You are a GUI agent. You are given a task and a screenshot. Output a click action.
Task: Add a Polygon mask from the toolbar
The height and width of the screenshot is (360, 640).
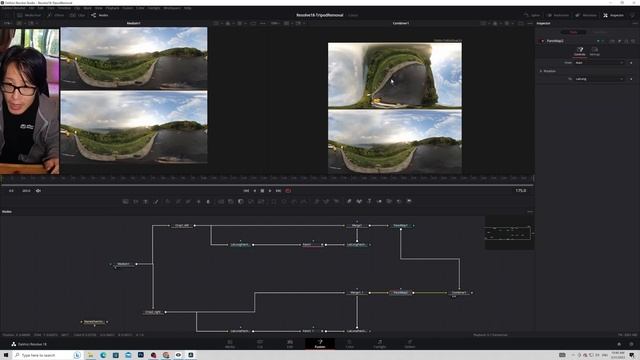click(x=294, y=201)
